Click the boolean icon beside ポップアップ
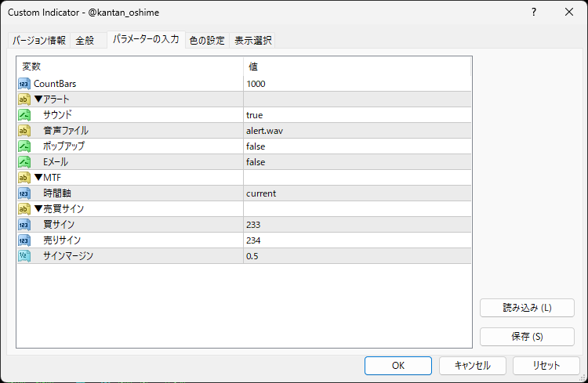This screenshot has height=383, width=588. [x=24, y=146]
